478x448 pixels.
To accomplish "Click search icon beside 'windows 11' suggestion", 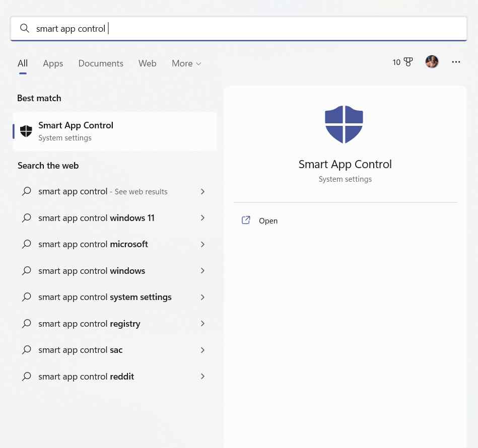I will click(27, 218).
